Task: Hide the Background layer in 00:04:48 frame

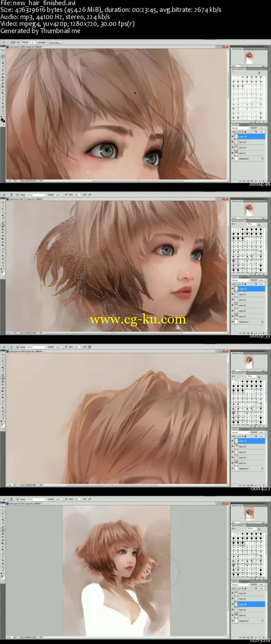Action: (232, 159)
